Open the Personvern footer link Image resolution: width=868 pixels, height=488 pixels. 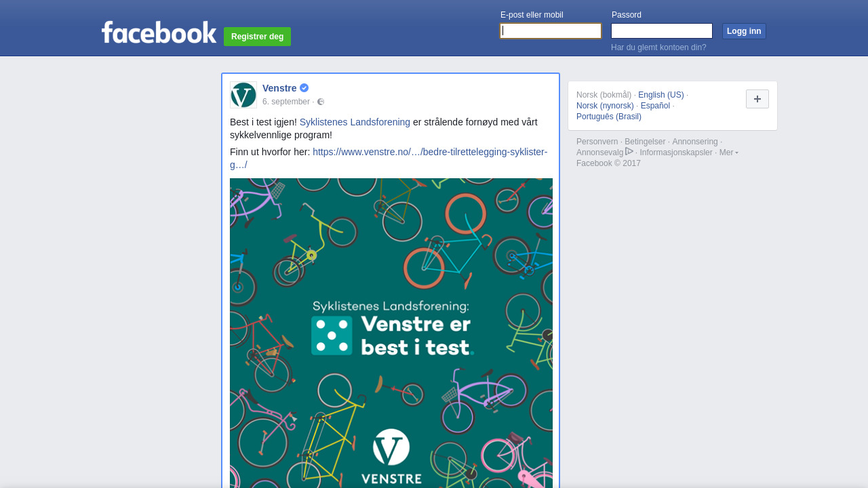click(597, 142)
